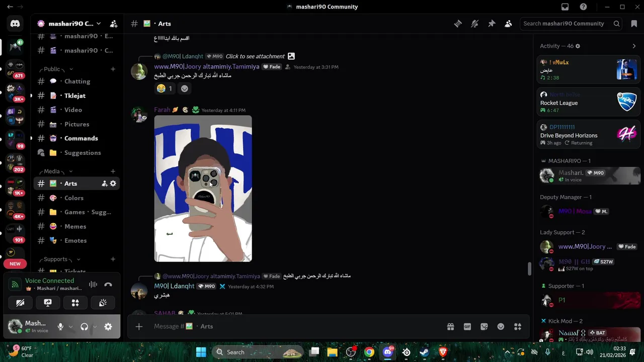Create channel in Public category
This screenshot has width=644, height=362.
tap(113, 69)
